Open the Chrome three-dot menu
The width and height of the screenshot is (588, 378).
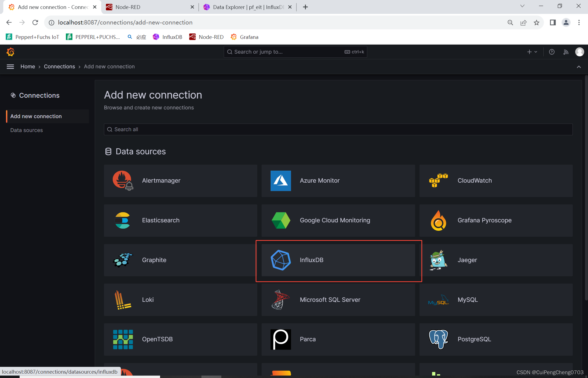coord(579,23)
